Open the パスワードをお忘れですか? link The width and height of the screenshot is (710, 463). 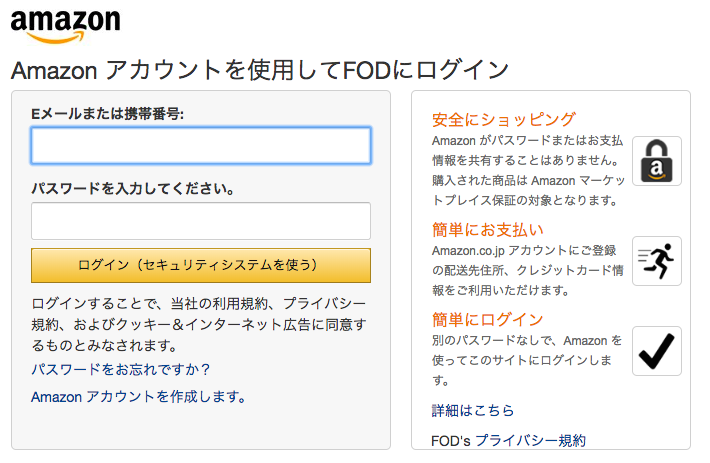click(x=120, y=369)
